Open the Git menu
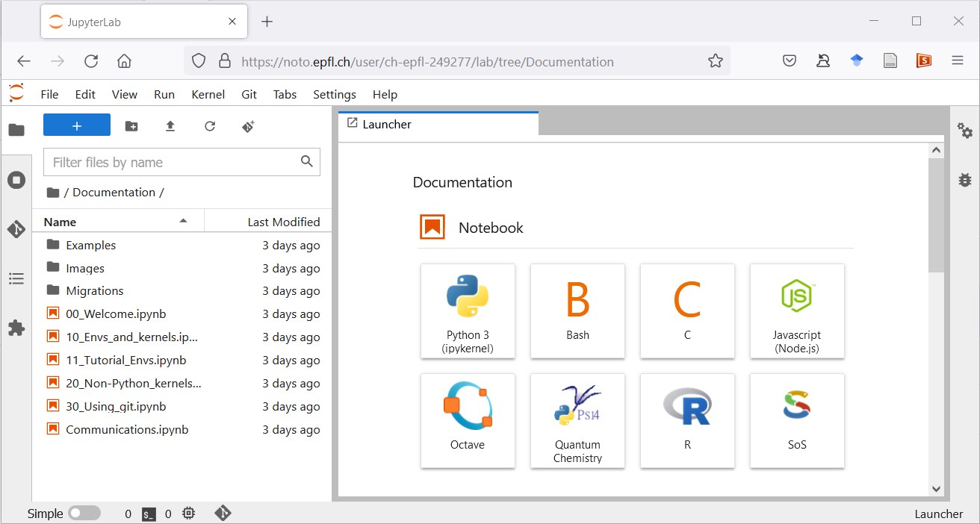 click(x=249, y=94)
